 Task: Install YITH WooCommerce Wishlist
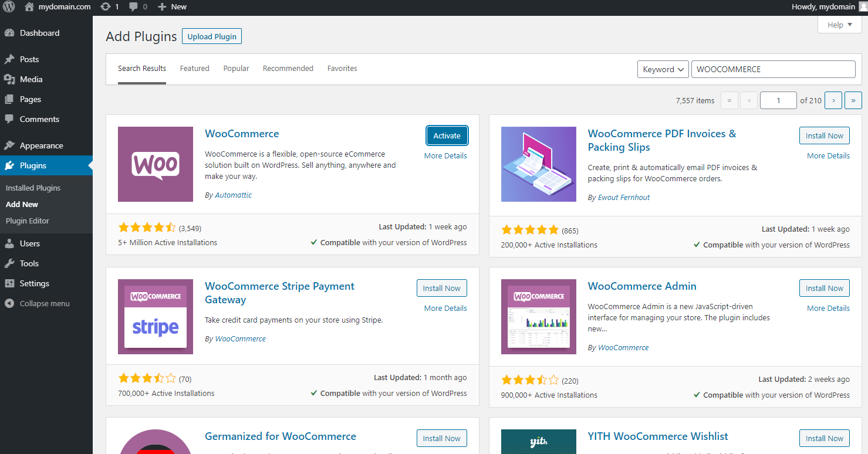point(825,438)
